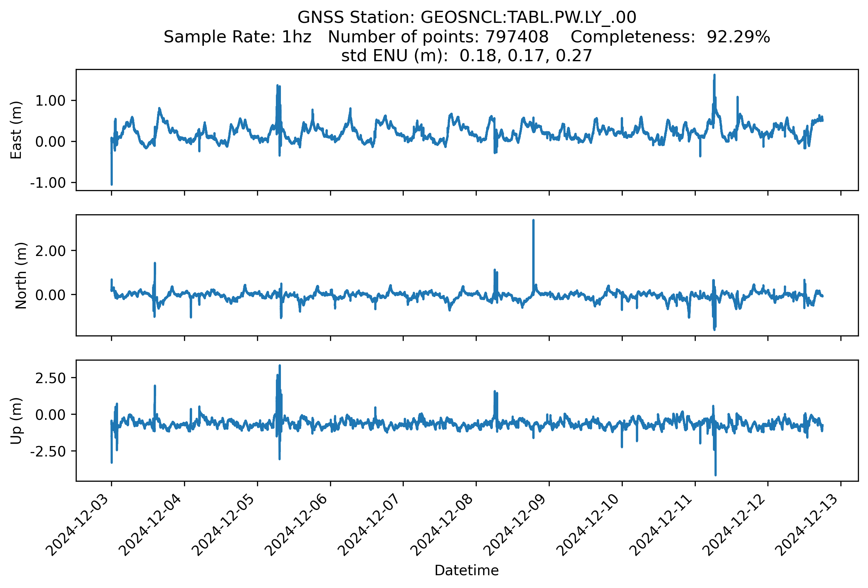This screenshot has width=868, height=588.
Task: Click the GNSS Station title text
Action: point(467,17)
